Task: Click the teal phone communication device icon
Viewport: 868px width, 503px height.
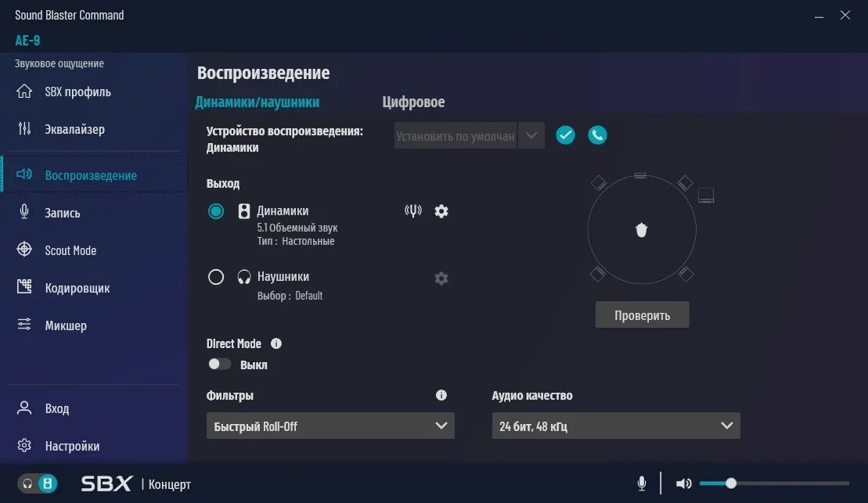Action: pyautogui.click(x=597, y=135)
